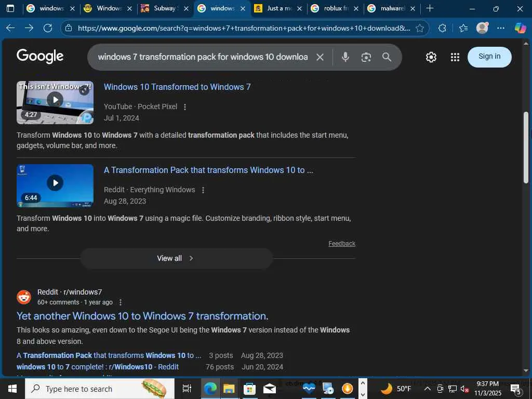
Task: Click the page vertical scrollbar thumb
Action: [x=526, y=148]
